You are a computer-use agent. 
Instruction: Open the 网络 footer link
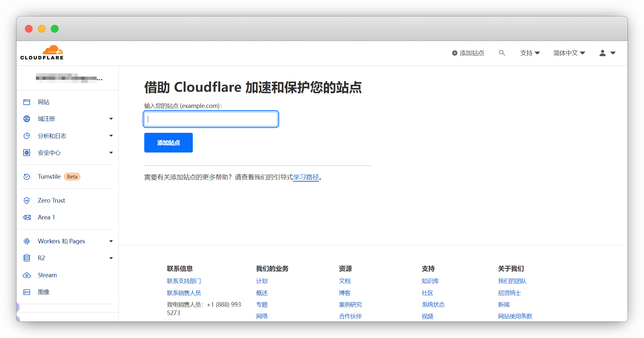click(262, 316)
